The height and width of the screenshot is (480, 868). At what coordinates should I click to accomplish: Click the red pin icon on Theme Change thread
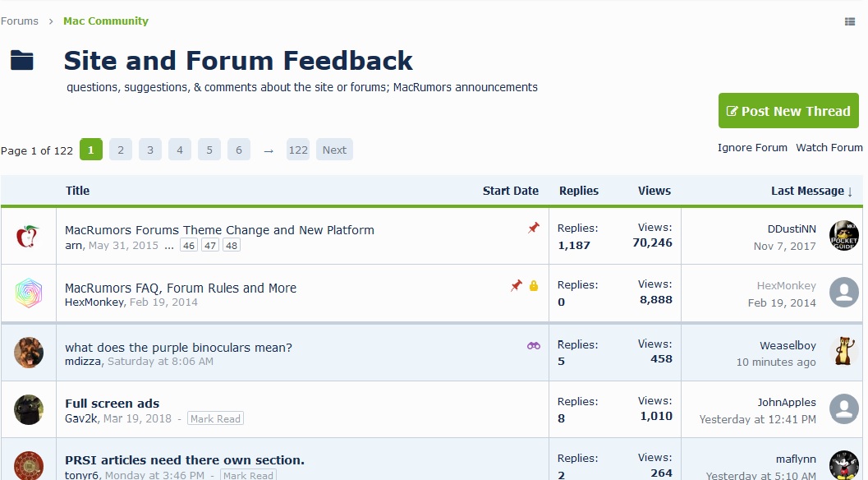pos(533,228)
